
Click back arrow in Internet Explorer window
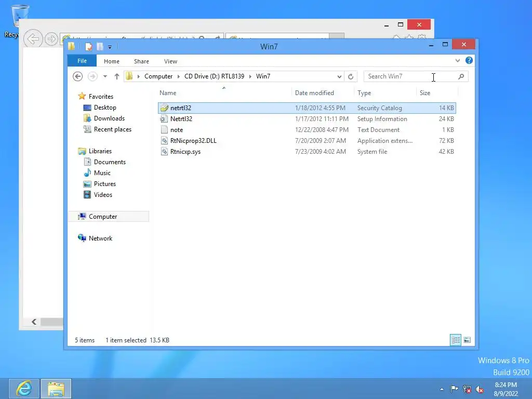(x=33, y=39)
